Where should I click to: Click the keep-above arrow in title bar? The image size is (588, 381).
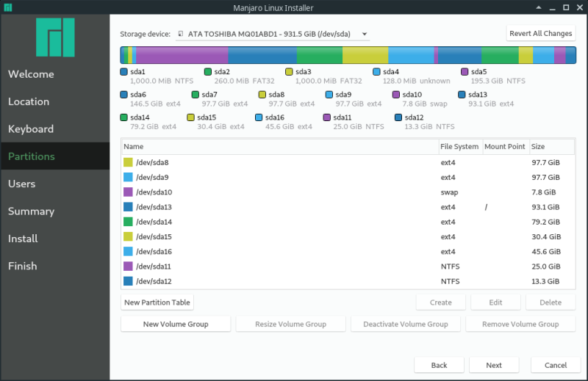(x=539, y=7)
